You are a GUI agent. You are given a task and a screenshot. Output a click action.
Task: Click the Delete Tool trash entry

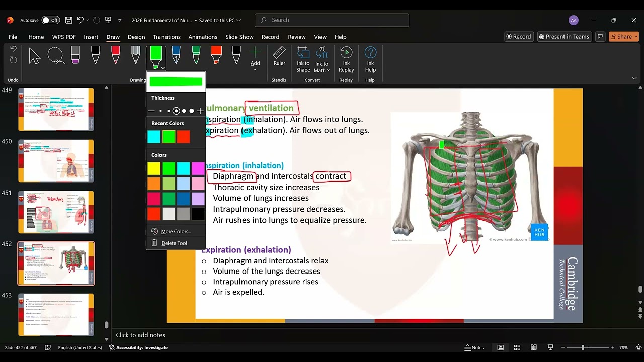pyautogui.click(x=174, y=243)
